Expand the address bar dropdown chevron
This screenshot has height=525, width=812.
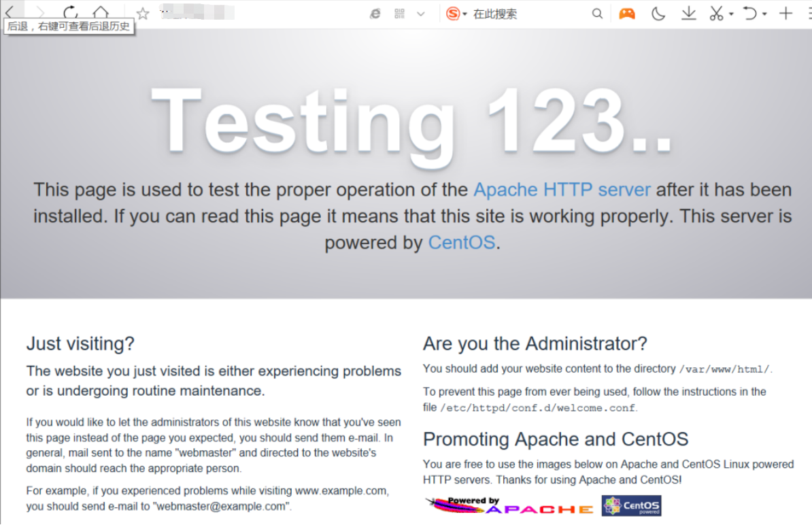(421, 14)
